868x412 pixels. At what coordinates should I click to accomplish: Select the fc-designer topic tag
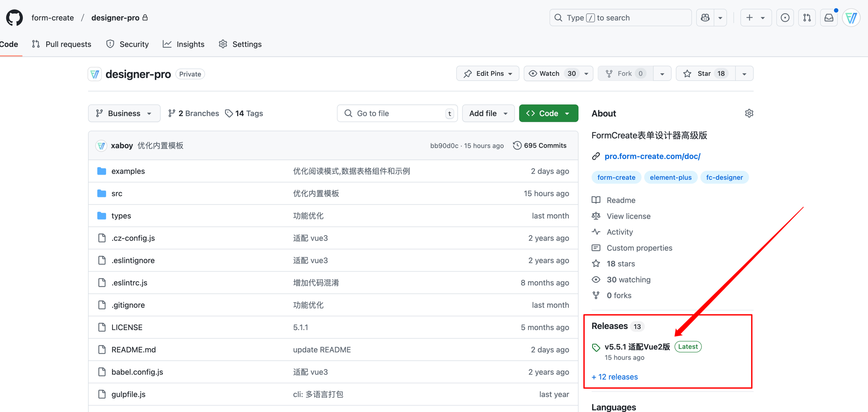(724, 177)
